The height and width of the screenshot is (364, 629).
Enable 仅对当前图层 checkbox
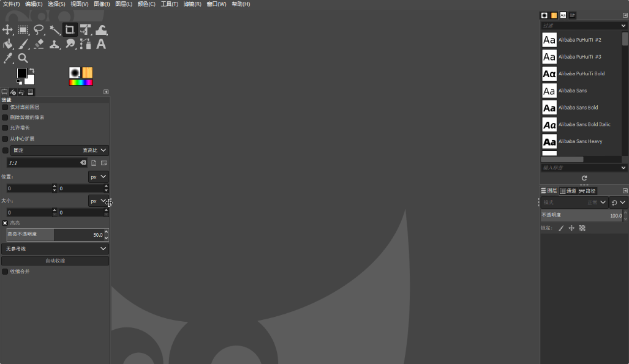click(5, 108)
